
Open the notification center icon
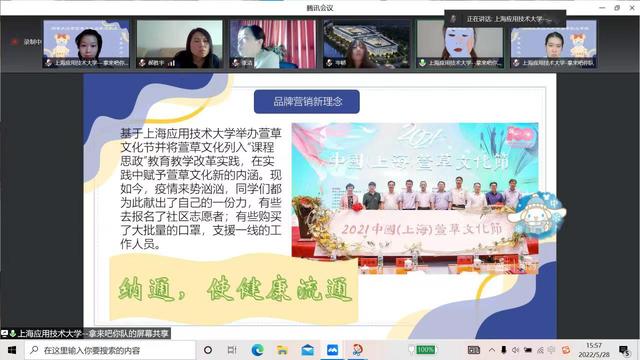coord(624,350)
